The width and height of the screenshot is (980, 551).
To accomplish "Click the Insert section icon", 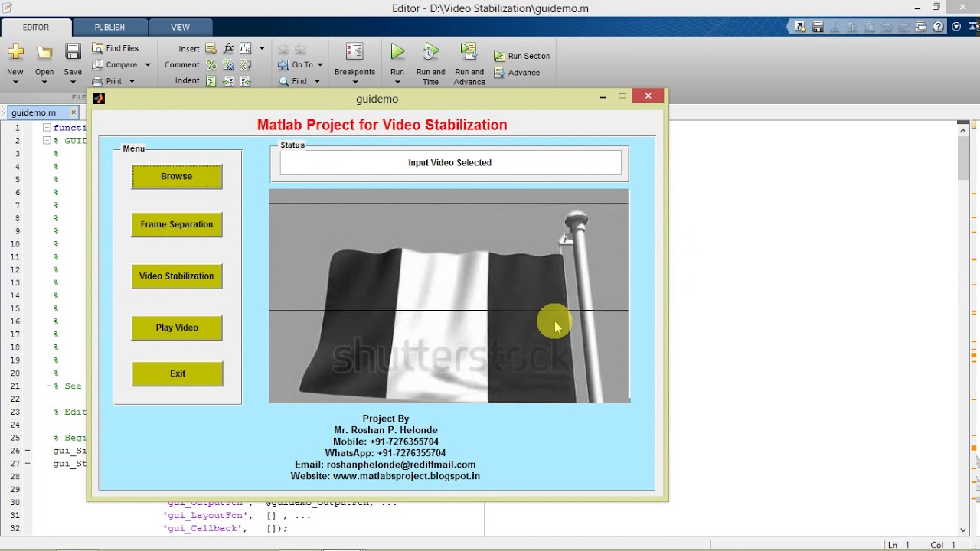I will pyautogui.click(x=211, y=48).
